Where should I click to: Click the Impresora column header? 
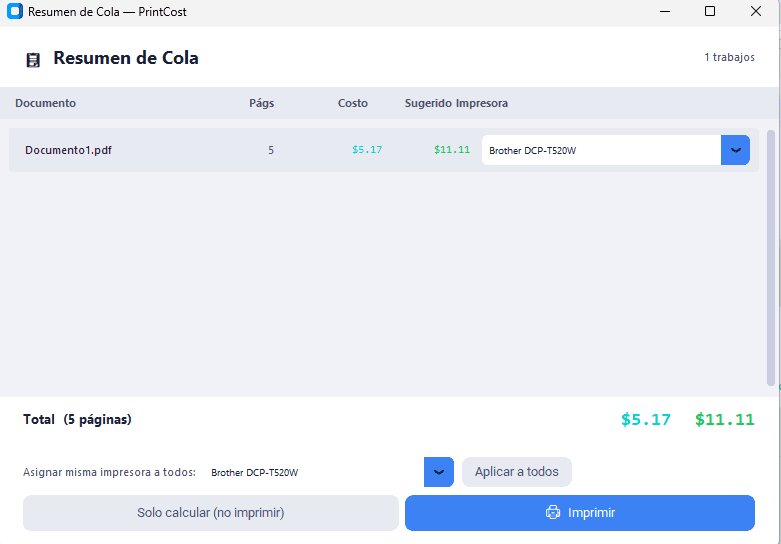(x=482, y=103)
